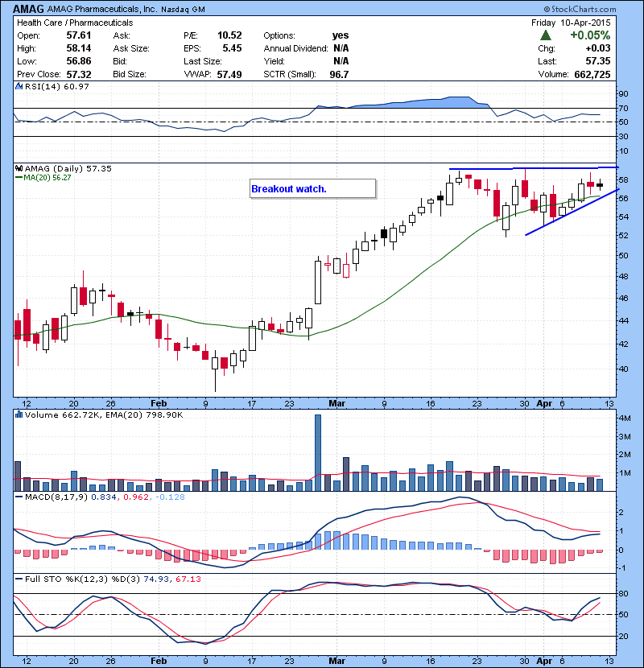The width and height of the screenshot is (644, 668).
Task: Click the Options value yes
Action: (x=341, y=35)
